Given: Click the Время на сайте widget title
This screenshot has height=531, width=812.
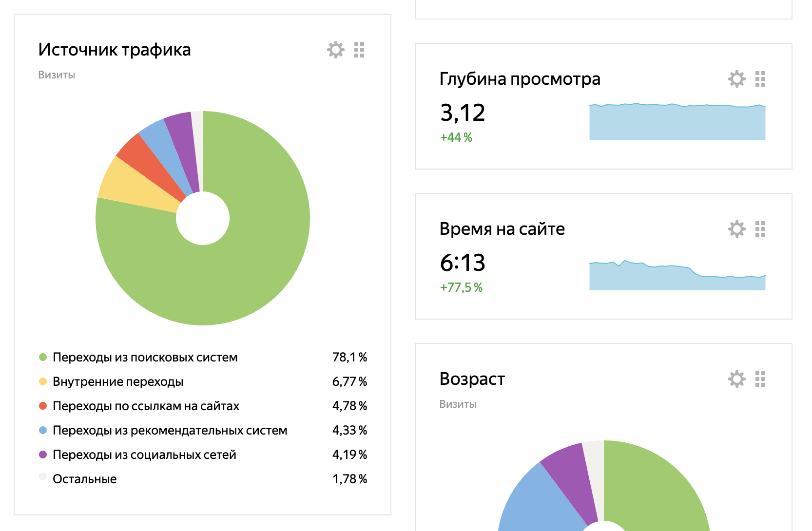Looking at the screenshot, I should click(x=502, y=229).
